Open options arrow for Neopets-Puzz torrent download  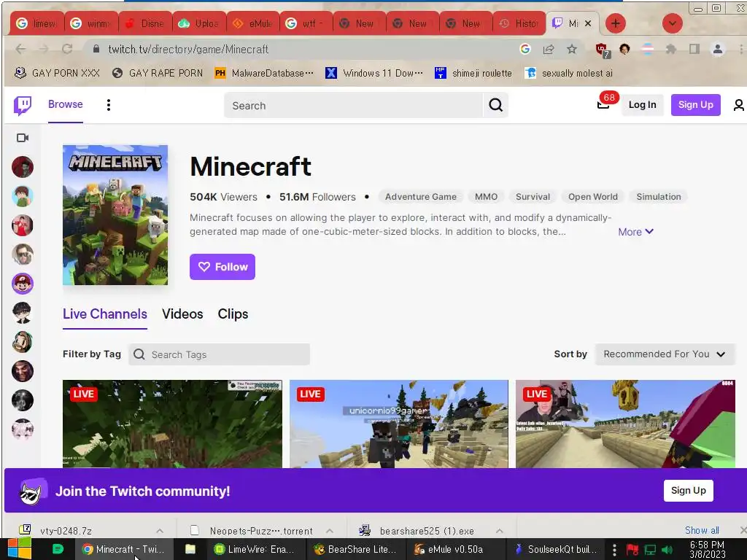coord(330,531)
